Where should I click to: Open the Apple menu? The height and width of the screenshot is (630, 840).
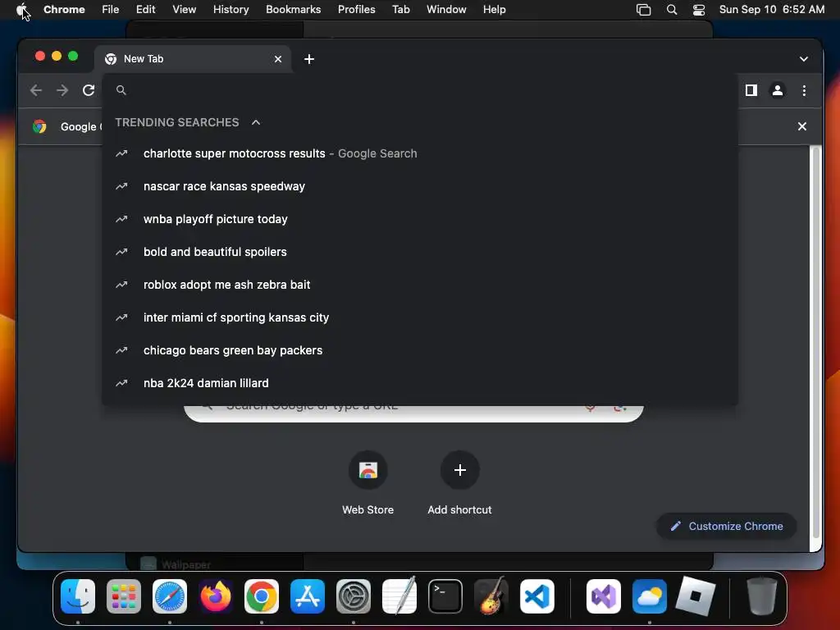tap(21, 10)
